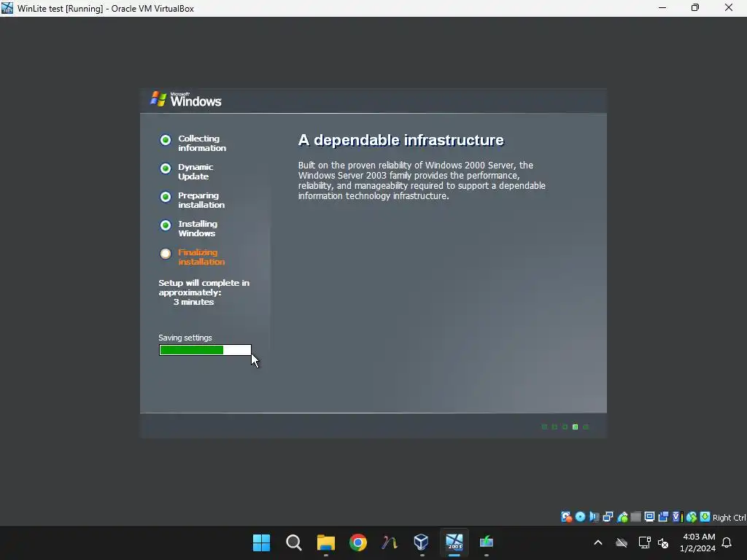Click the orange "Finalizing installation" text
747x560 pixels.
(201, 257)
